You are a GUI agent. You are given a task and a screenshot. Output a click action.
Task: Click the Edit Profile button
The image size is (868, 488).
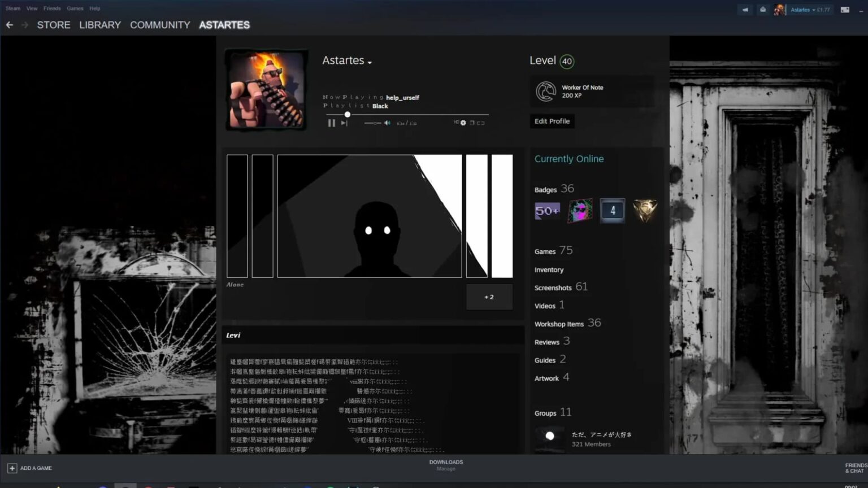pyautogui.click(x=552, y=121)
